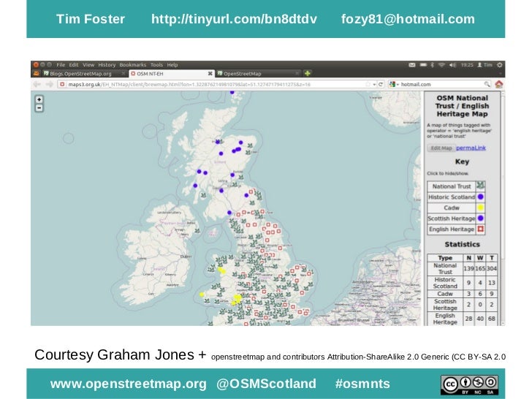
Task: Open the Edit menu
Action: point(74,65)
